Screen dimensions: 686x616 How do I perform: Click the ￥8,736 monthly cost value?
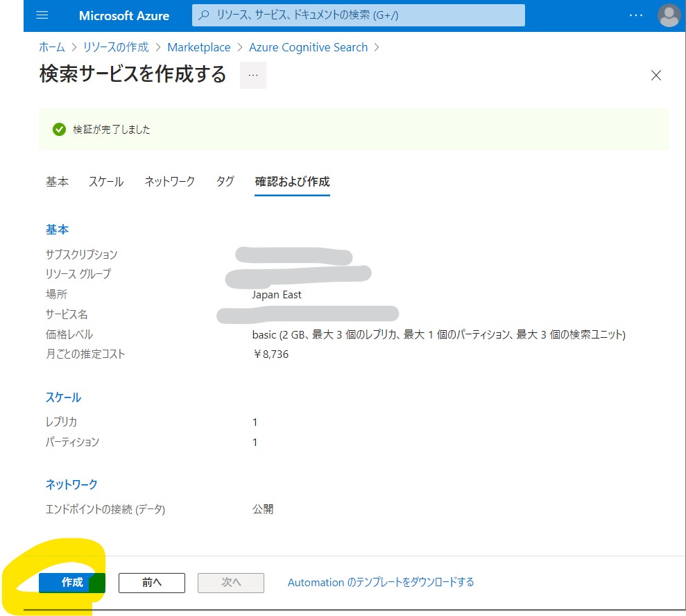271,354
